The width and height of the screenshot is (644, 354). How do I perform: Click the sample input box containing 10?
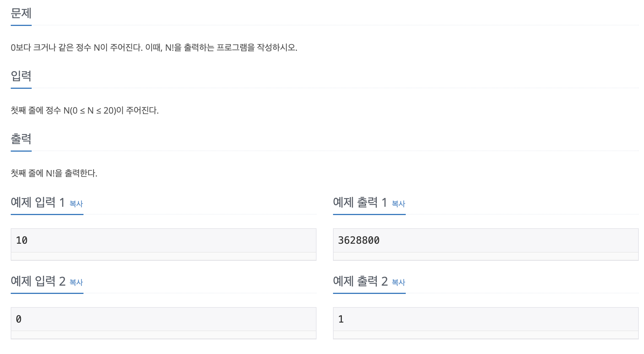(x=164, y=240)
